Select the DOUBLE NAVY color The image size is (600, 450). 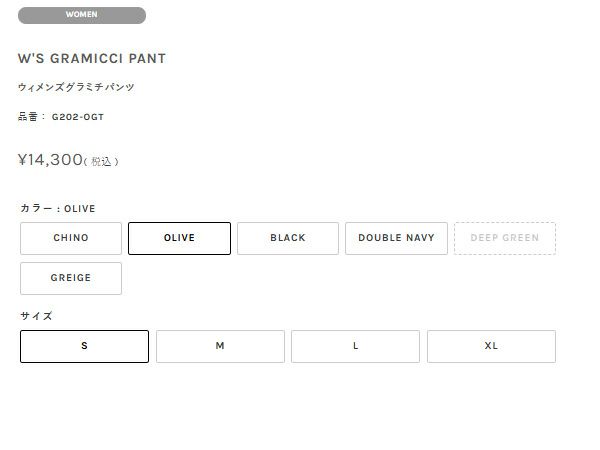point(396,238)
